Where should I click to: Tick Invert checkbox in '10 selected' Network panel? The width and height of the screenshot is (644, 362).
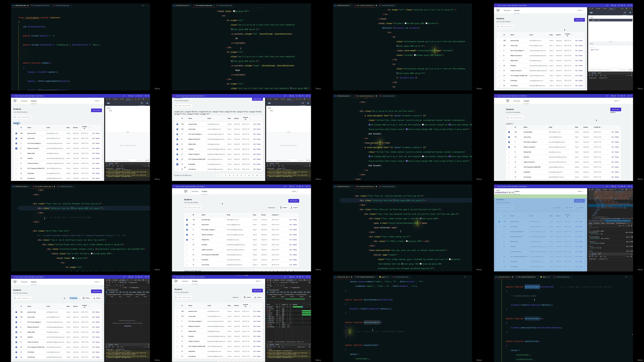click(x=123, y=288)
